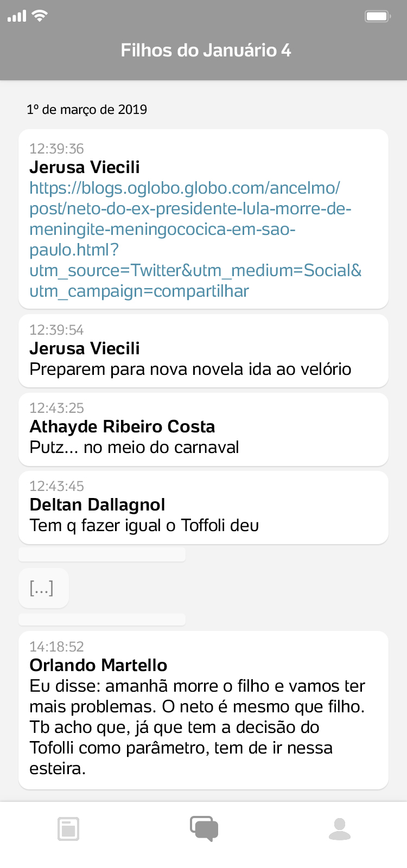Tap the "Filhos do Januário 4" chat title
Viewport: 407px width, 868px height.
click(x=206, y=50)
